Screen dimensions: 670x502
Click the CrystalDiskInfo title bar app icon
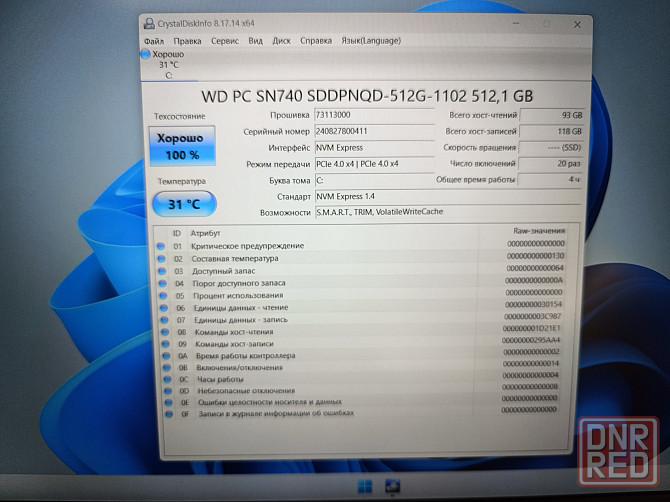pyautogui.click(x=150, y=22)
